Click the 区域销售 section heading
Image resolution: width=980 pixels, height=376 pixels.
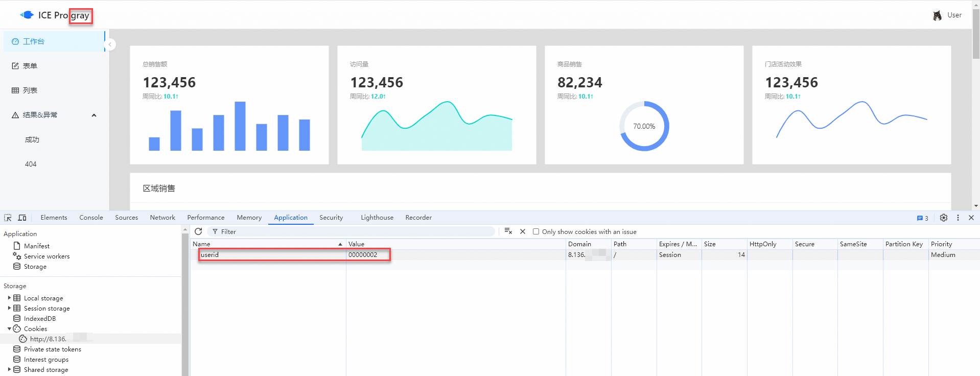pos(159,189)
